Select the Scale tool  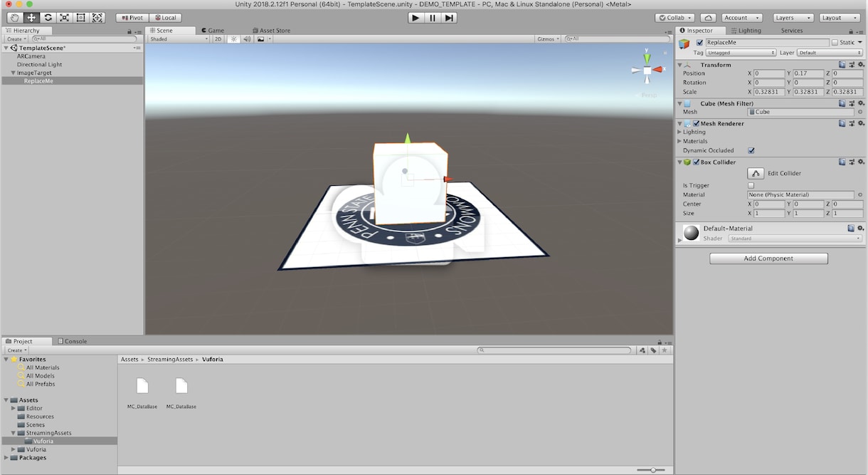64,18
